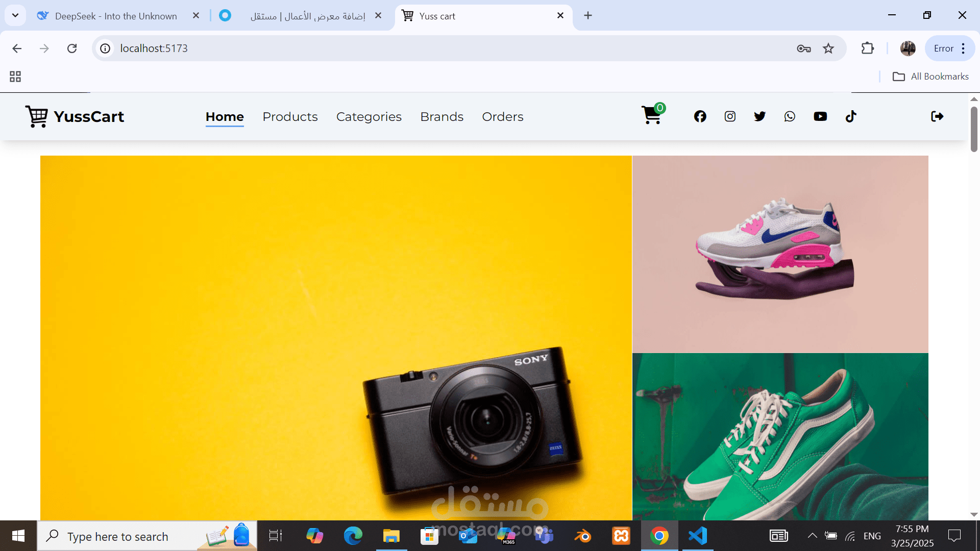Open the Extensions puzzle icon

pyautogui.click(x=868, y=48)
